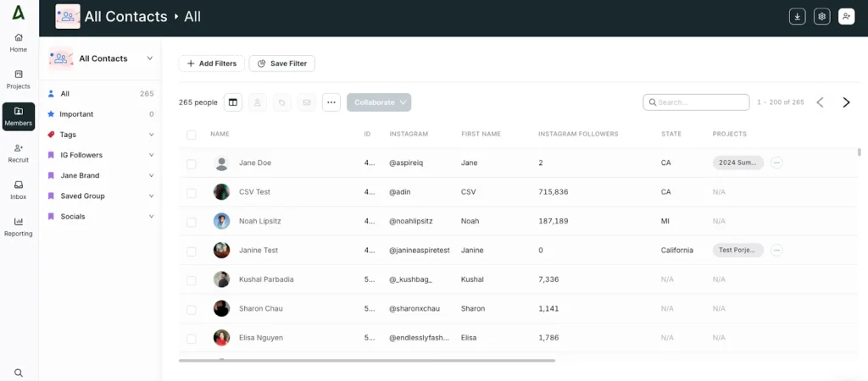
Task: Open the Inbox from left sidebar
Action: 19,190
